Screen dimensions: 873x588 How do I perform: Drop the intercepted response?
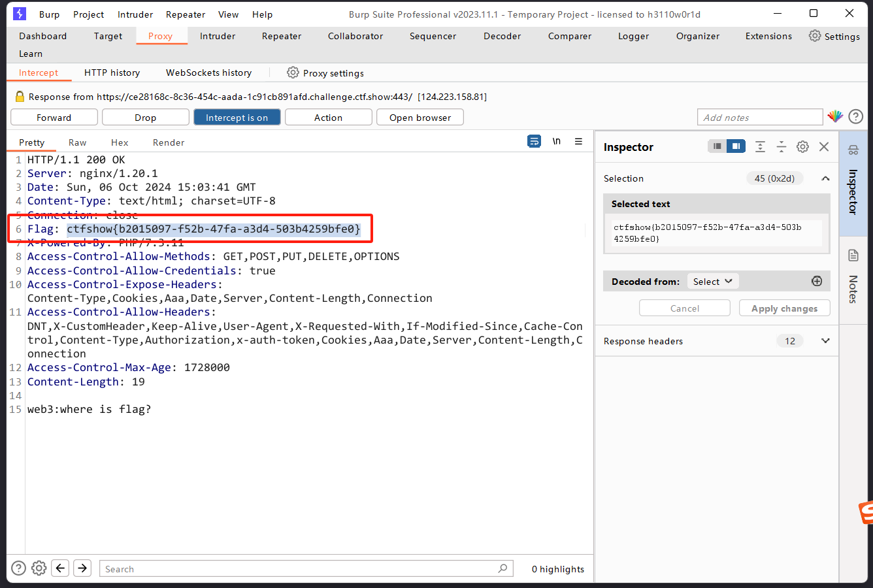pos(146,117)
